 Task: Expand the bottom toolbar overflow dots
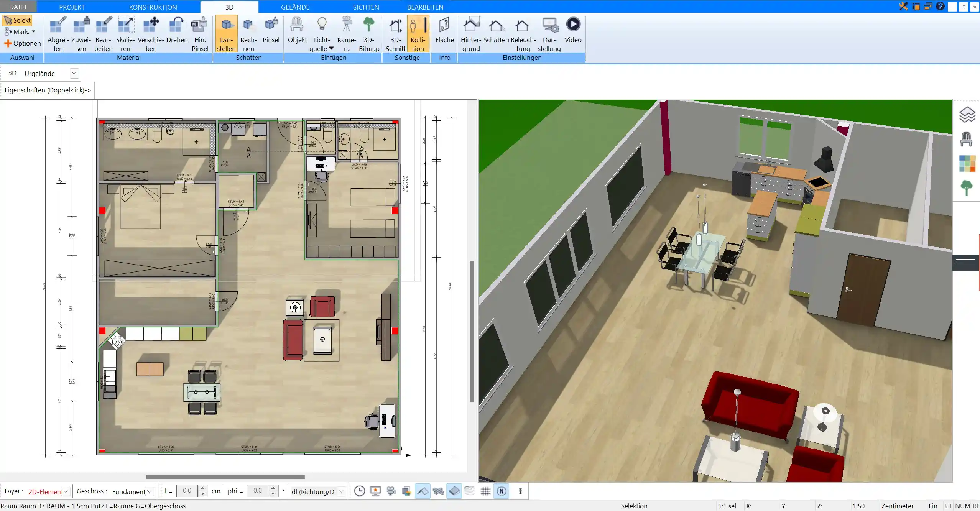click(x=520, y=491)
